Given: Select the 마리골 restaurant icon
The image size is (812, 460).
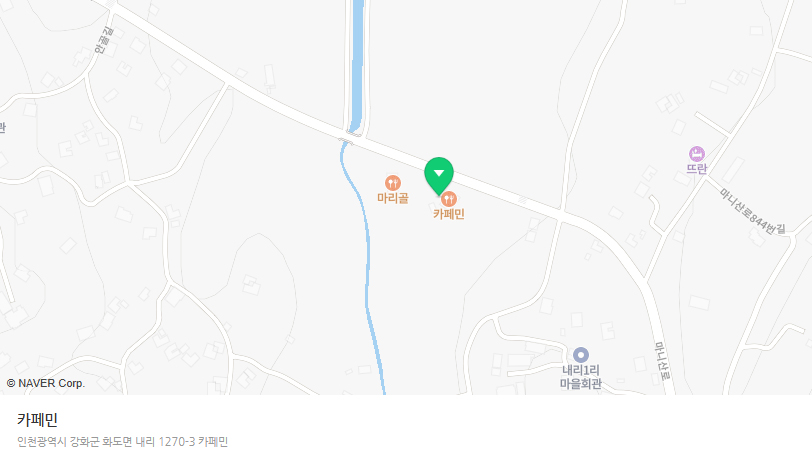Looking at the screenshot, I should pos(393,183).
